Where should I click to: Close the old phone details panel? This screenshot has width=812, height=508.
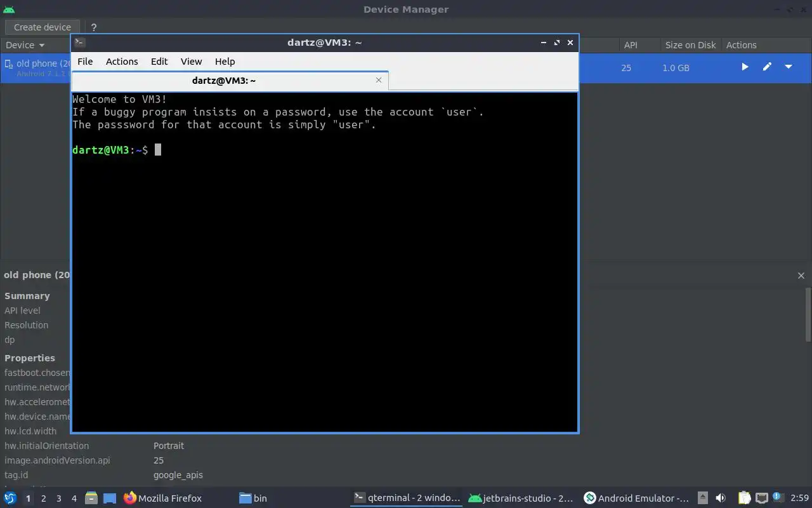point(801,276)
